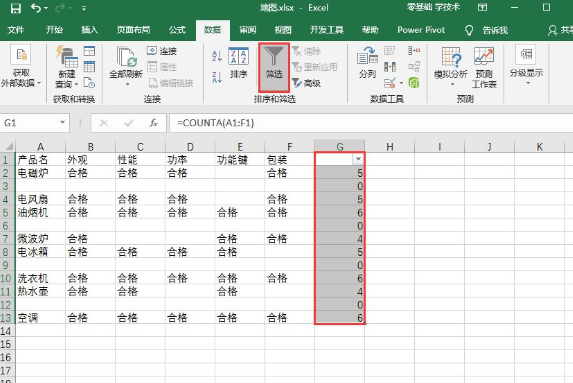Click cell E1 containing 功能键
Image resolution: width=573 pixels, height=383 pixels.
[x=240, y=159]
